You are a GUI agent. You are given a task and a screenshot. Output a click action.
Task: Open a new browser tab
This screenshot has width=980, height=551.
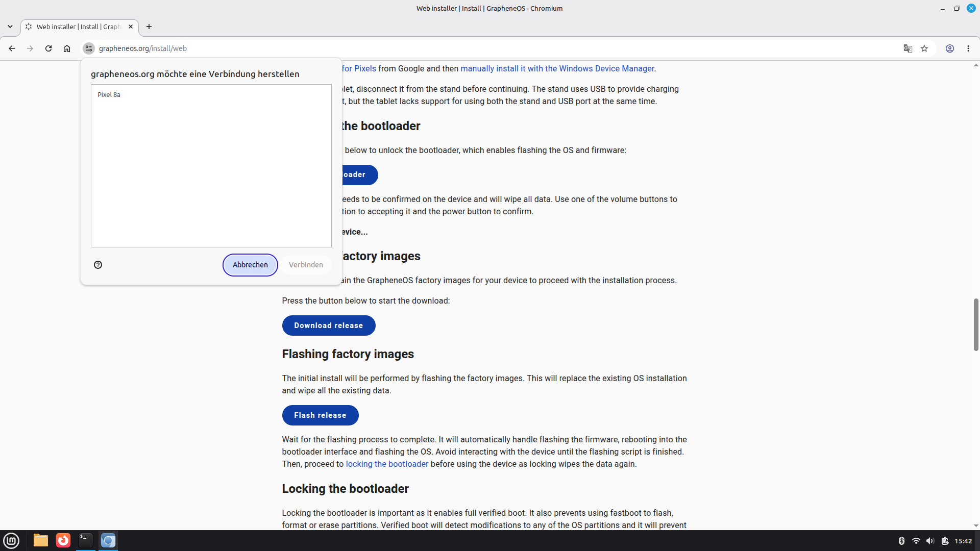tap(149, 27)
